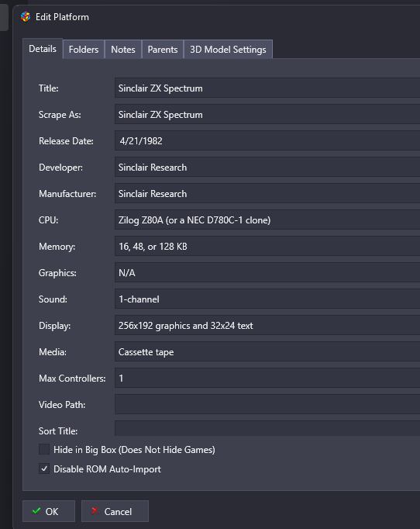Click the Release Date field
The image size is (420, 529).
coord(267,140)
